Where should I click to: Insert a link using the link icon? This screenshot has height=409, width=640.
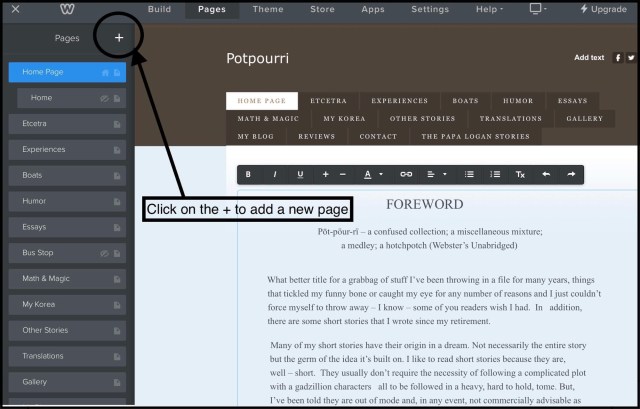click(406, 174)
